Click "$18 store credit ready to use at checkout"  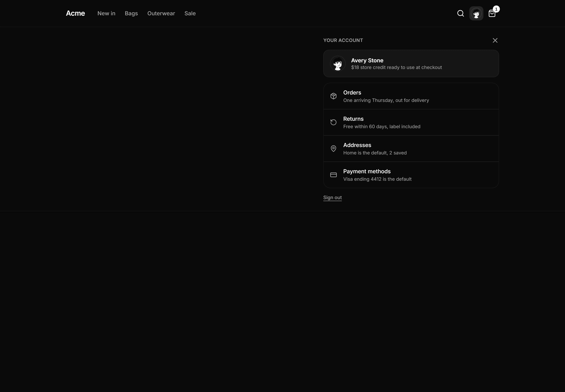point(396,67)
